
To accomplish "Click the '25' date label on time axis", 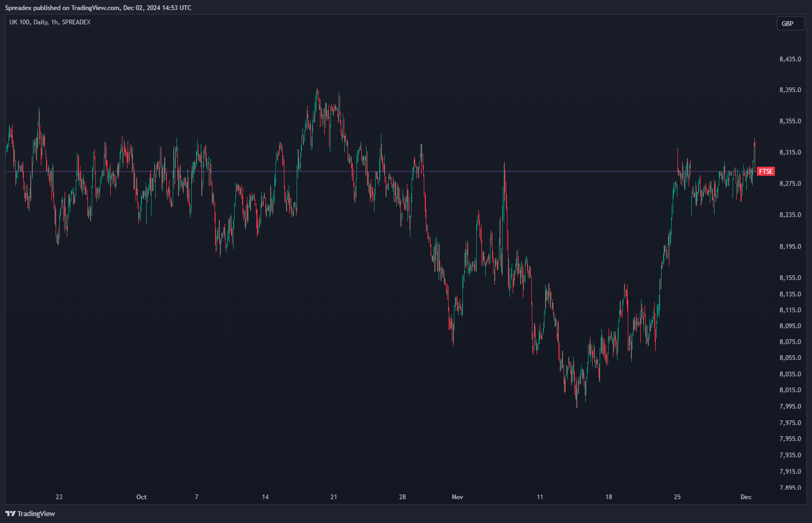I will 677,497.
